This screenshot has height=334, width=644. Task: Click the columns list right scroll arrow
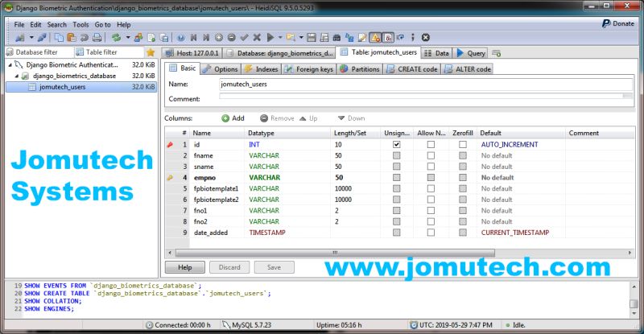pos(630,253)
